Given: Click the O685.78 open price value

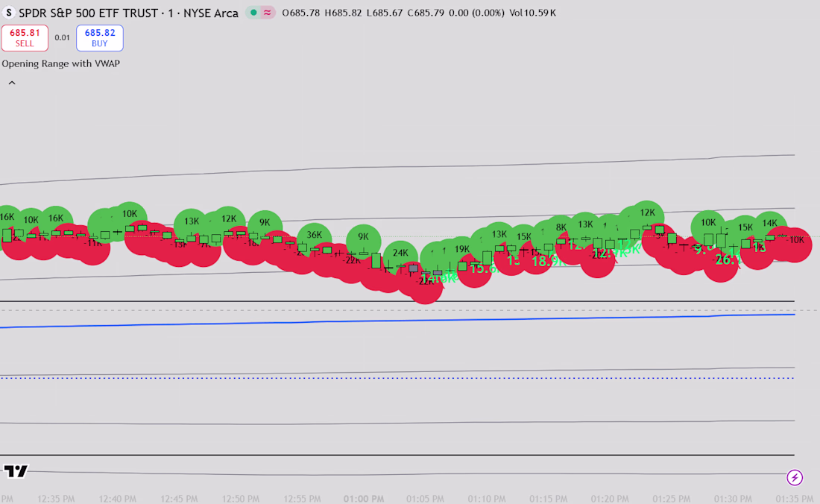Looking at the screenshot, I should click(300, 13).
